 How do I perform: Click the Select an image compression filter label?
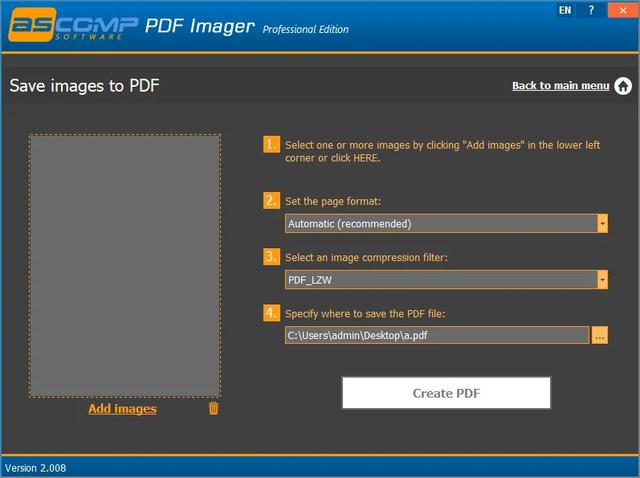click(366, 258)
